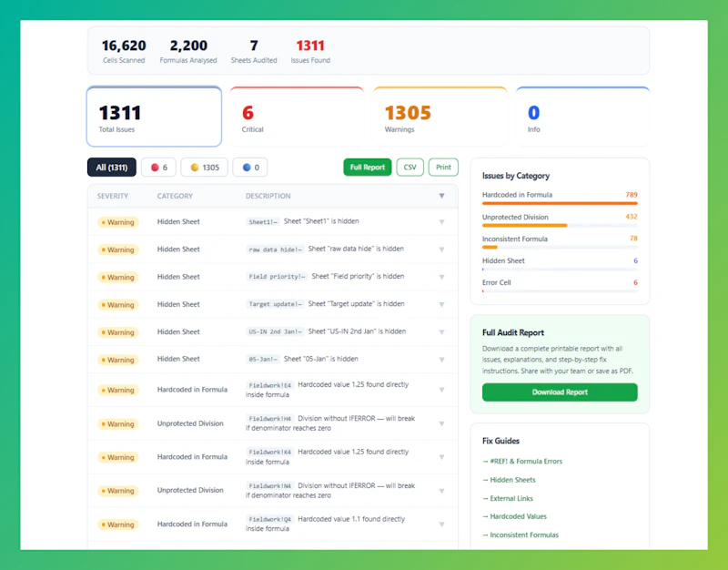Expand the Fieldwork!Q4 hardcoded 1.1 row
Viewport: 728px width, 570px height.
pyautogui.click(x=441, y=524)
